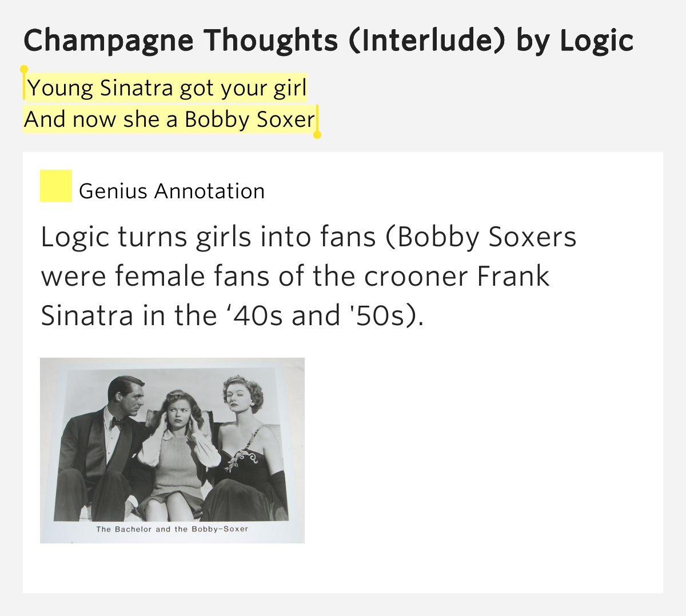The width and height of the screenshot is (686, 616).
Task: Click the artist name "Logic" in the title
Action: point(596,41)
